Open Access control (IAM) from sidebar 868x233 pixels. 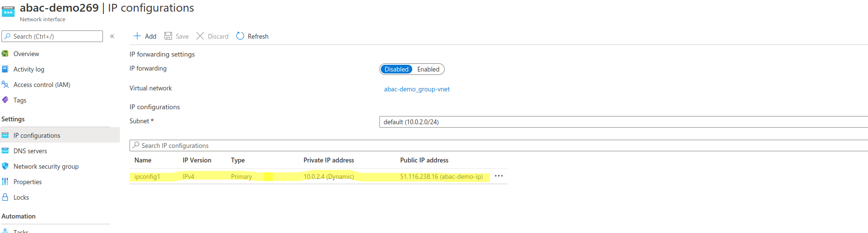coord(42,85)
